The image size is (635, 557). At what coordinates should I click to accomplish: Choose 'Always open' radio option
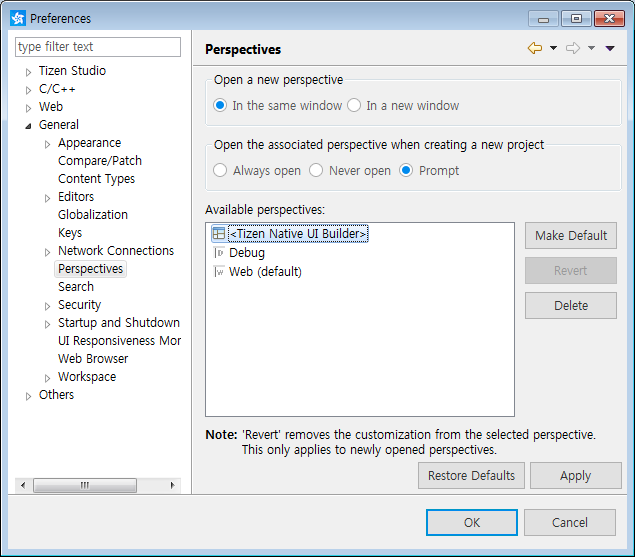pyautogui.click(x=220, y=171)
